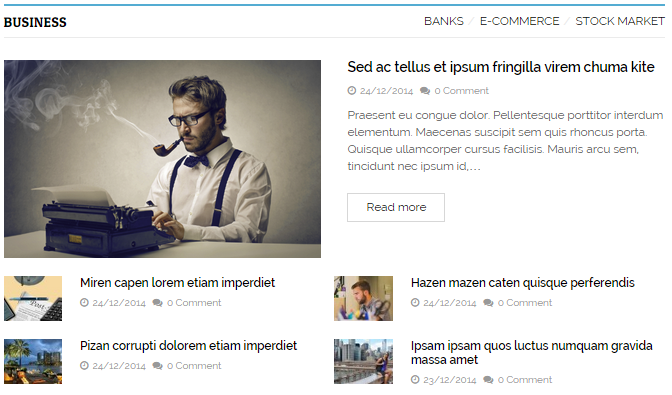Click the city skyline bridge thumbnail
The height and width of the screenshot is (395, 672).
363,362
